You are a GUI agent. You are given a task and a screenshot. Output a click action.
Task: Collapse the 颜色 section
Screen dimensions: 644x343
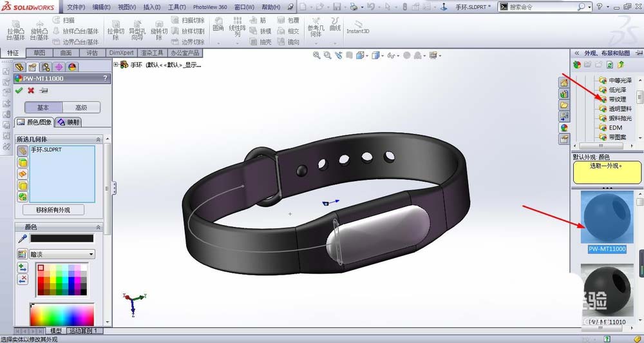coord(98,227)
